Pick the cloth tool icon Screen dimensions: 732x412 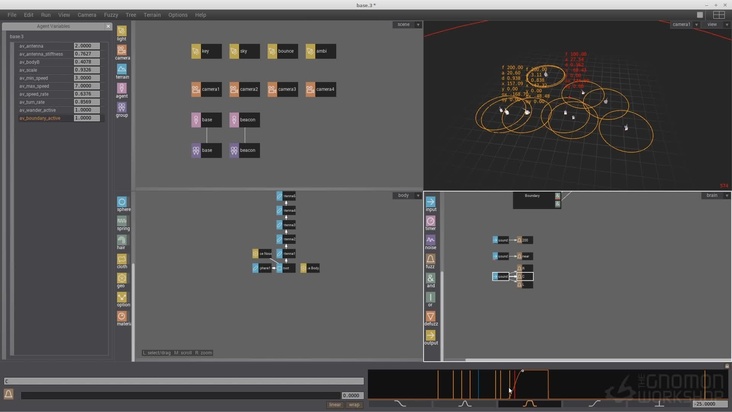(122, 259)
